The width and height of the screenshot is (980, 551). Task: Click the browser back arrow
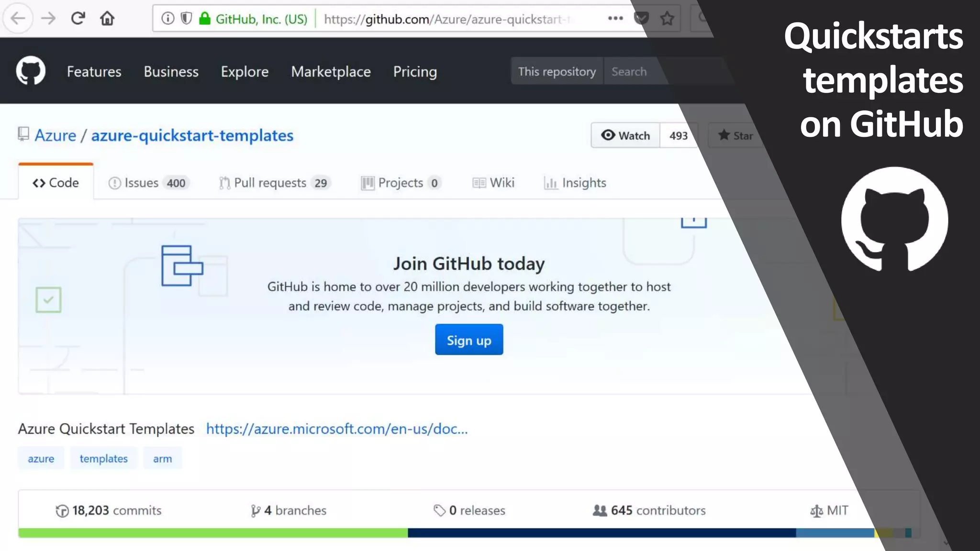click(18, 19)
